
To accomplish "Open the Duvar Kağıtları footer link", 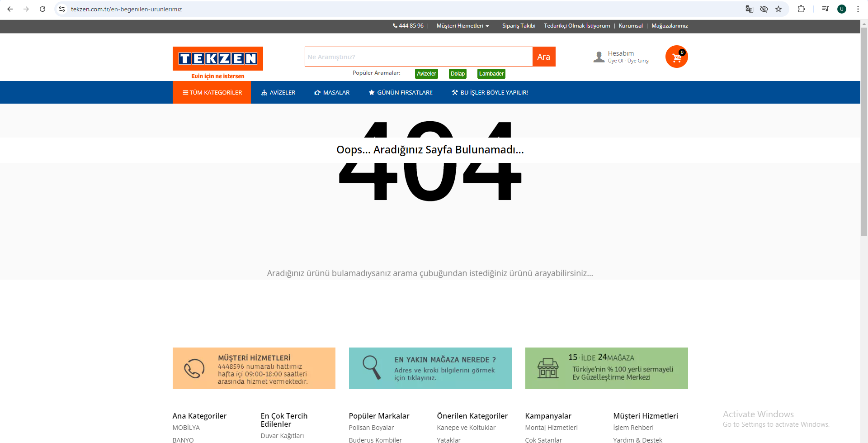I will [x=282, y=436].
